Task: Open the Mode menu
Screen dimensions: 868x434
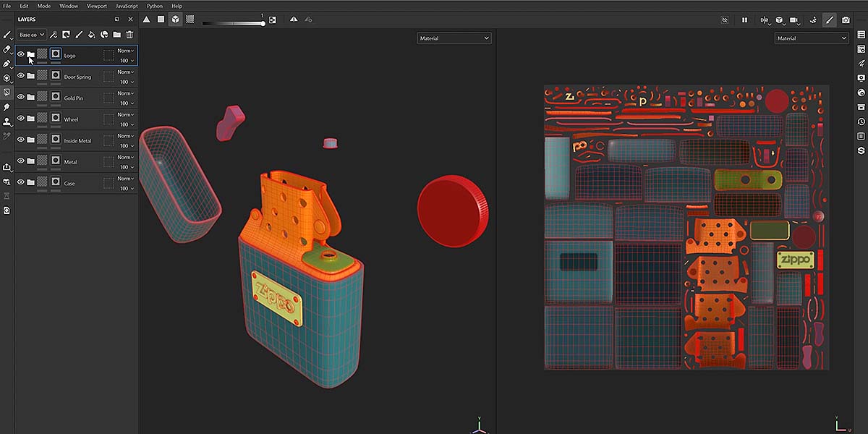Action: click(44, 6)
